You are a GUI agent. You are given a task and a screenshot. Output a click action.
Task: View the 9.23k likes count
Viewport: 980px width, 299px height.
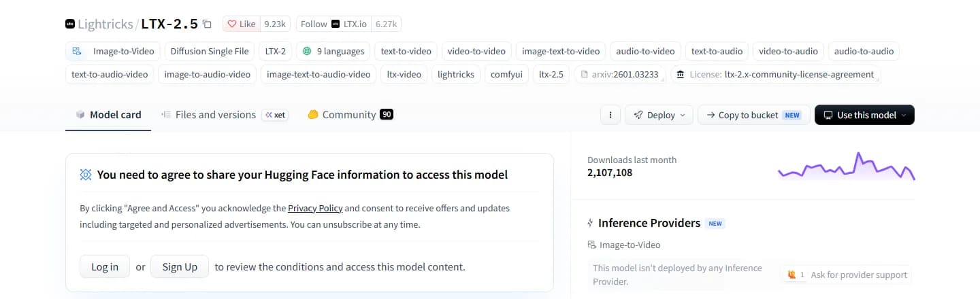275,24
